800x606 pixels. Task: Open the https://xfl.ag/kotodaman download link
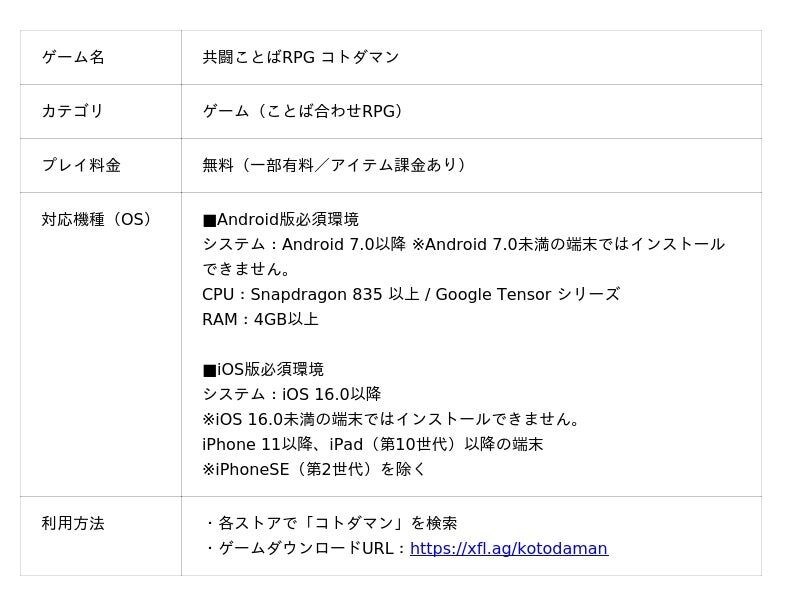(x=509, y=548)
